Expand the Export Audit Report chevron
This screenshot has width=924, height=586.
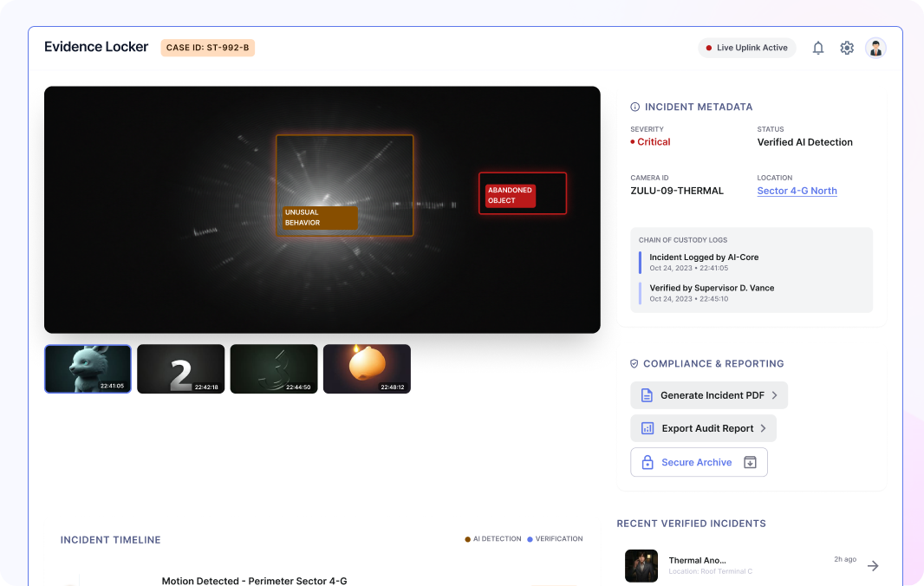pyautogui.click(x=764, y=427)
